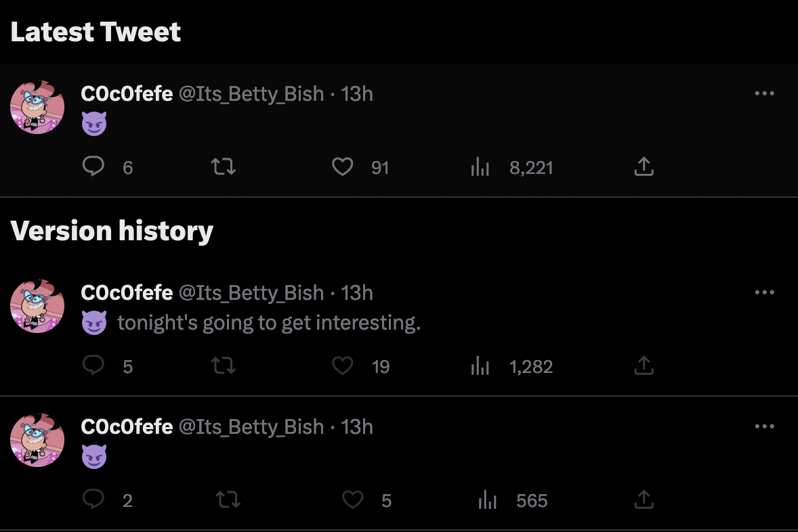Share the "tonight's going to get interesting" version
Image resolution: width=798 pixels, height=532 pixels.
coord(644,365)
